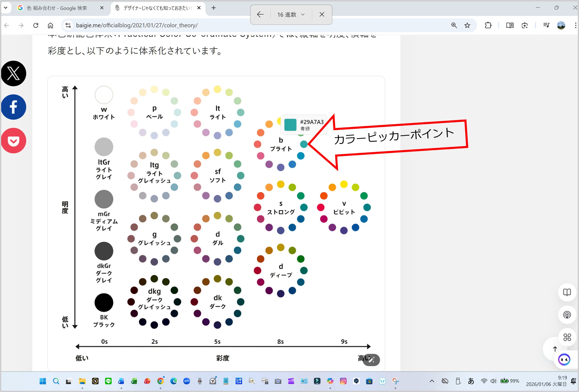Click the #29A7A3 hex code text
The height and width of the screenshot is (392, 579).
[x=312, y=122]
